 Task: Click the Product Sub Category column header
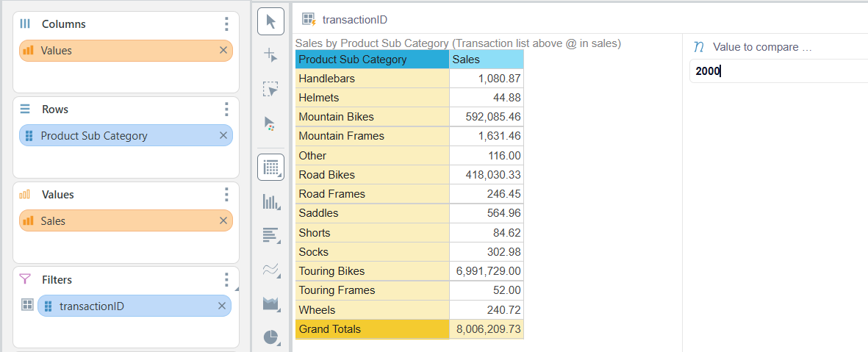pyautogui.click(x=372, y=60)
